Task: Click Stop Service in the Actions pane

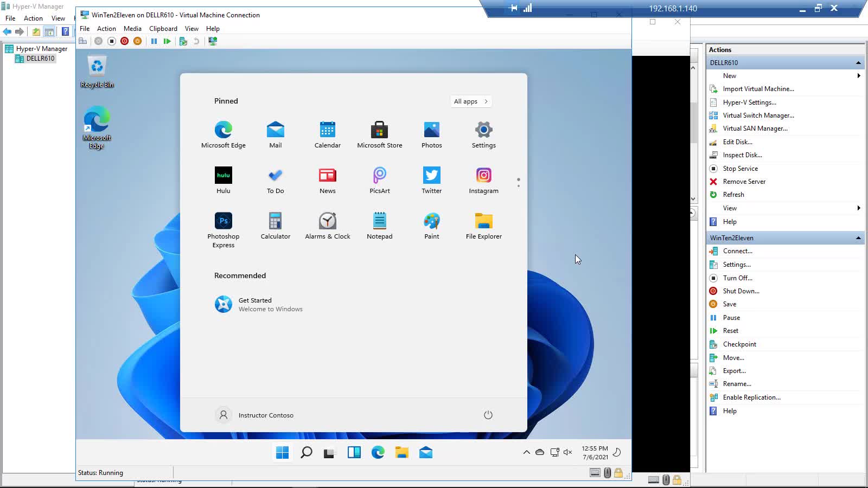Action: [740, 169]
